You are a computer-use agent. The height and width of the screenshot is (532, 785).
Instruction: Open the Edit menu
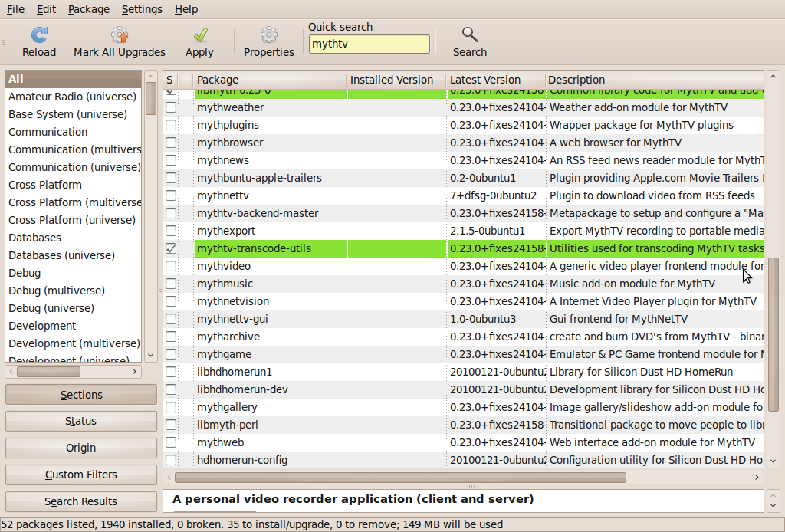click(x=46, y=9)
